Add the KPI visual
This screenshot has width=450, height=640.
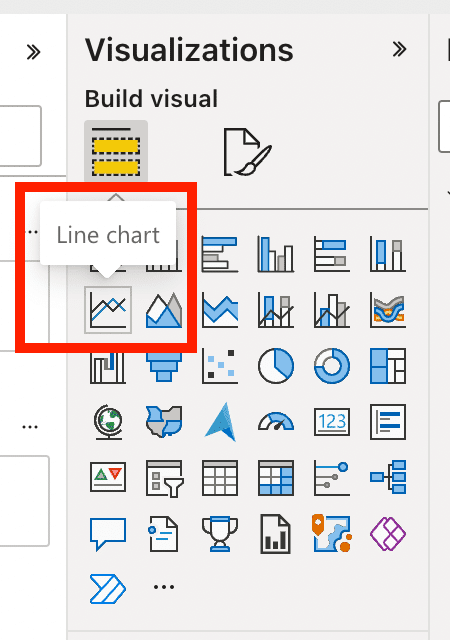(x=108, y=477)
